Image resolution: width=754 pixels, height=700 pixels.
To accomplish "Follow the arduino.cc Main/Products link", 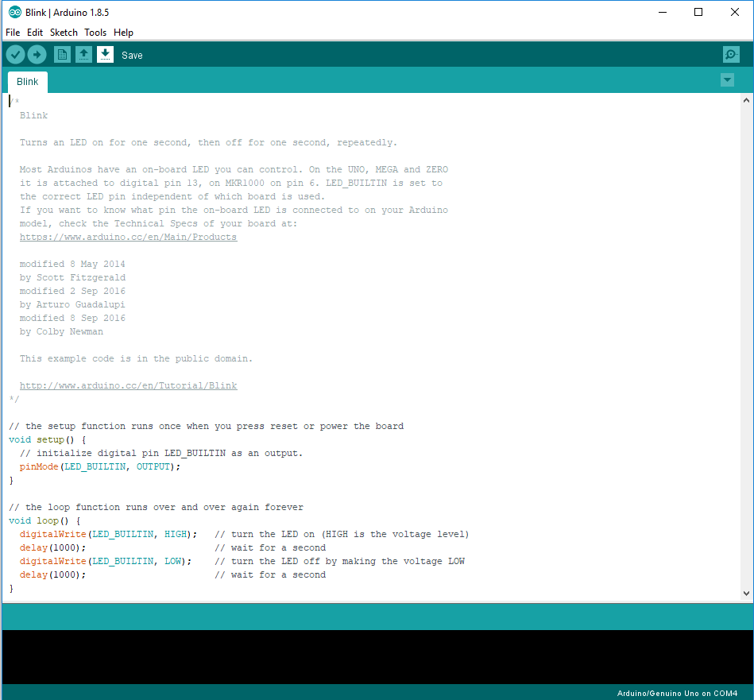I will pyautogui.click(x=128, y=237).
